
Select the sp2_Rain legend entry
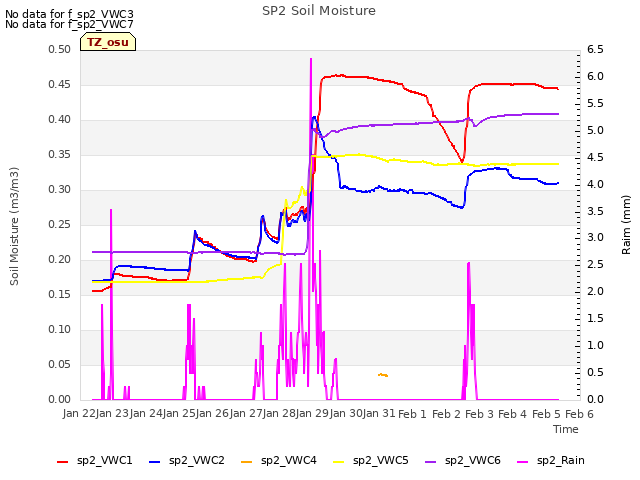(x=551, y=461)
